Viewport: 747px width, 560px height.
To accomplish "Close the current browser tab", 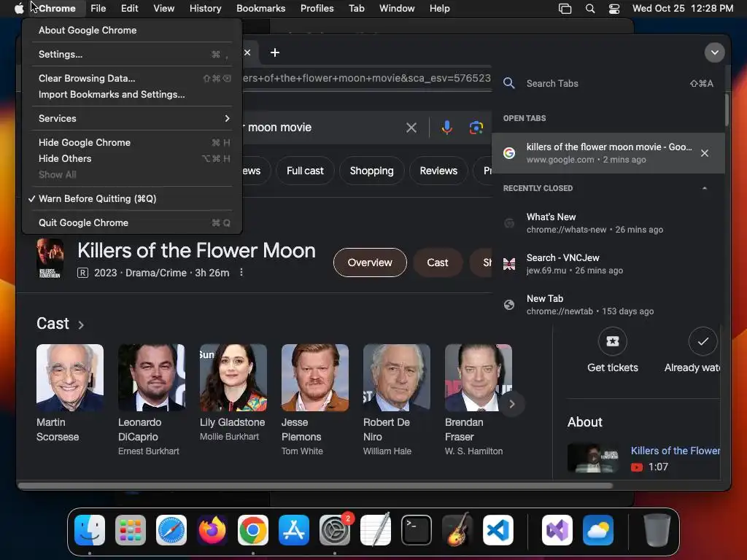I will [x=247, y=52].
